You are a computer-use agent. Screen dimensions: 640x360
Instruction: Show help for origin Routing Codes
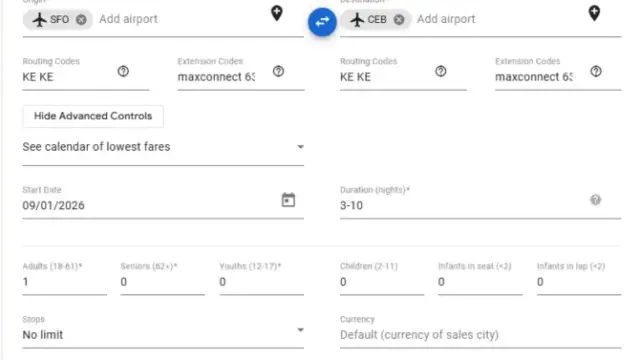(123, 71)
